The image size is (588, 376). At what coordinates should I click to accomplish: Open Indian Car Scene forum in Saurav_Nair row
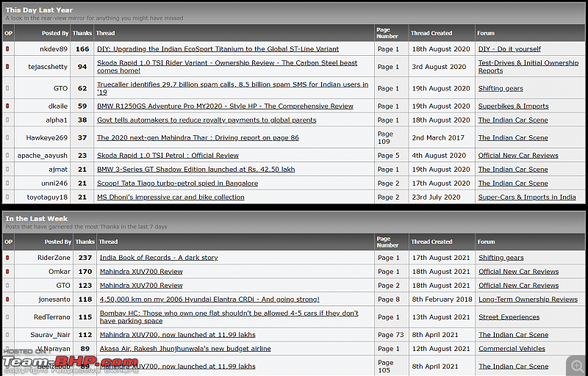[513, 334]
